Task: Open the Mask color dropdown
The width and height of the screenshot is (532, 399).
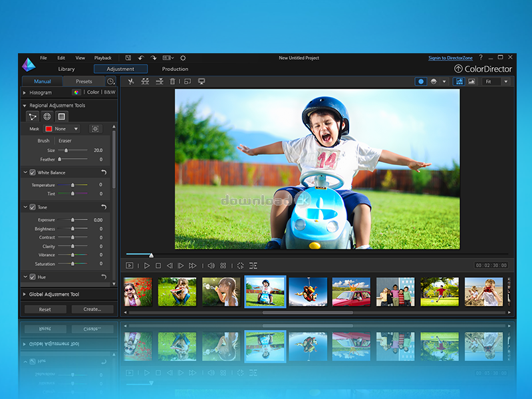Action: click(63, 129)
